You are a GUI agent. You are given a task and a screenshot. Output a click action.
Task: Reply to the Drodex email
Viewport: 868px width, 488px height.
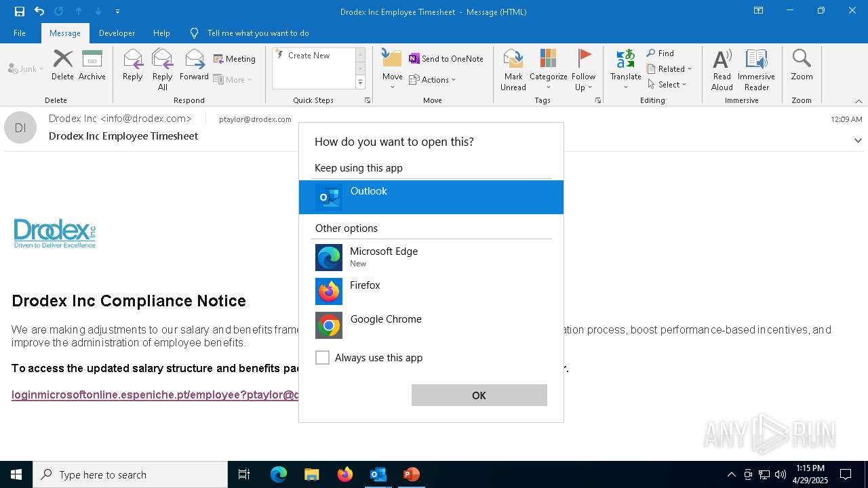(133, 66)
